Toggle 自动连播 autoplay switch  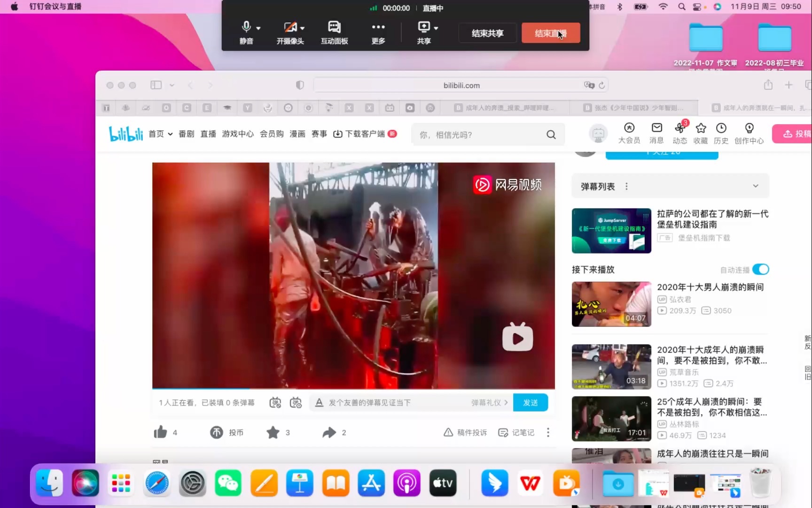(x=761, y=269)
